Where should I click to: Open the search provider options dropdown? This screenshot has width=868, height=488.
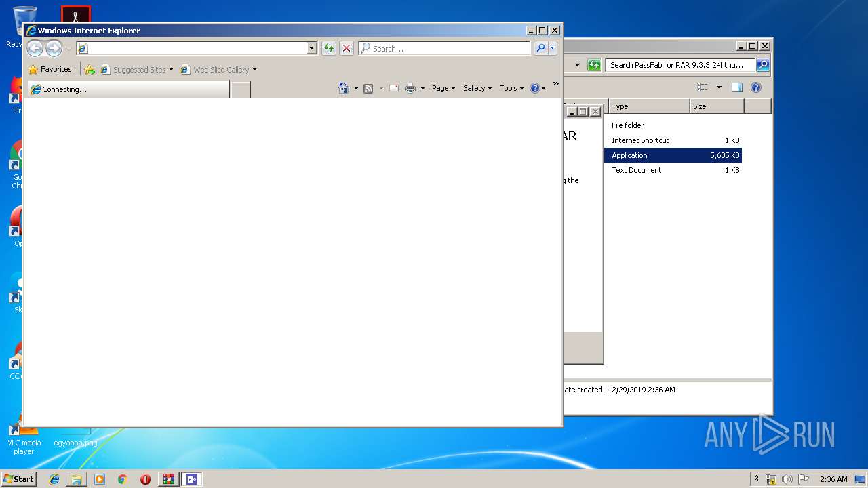(553, 48)
